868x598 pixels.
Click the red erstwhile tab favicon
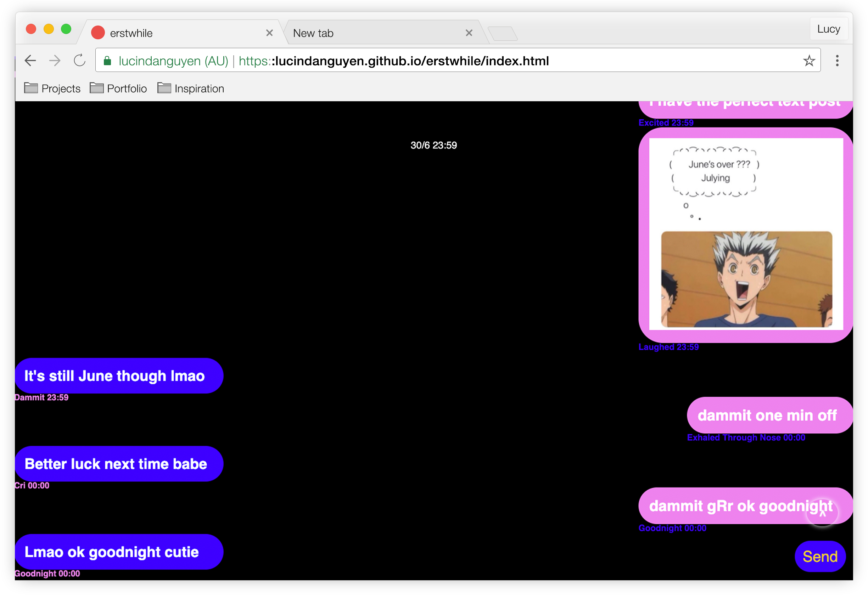(x=98, y=33)
